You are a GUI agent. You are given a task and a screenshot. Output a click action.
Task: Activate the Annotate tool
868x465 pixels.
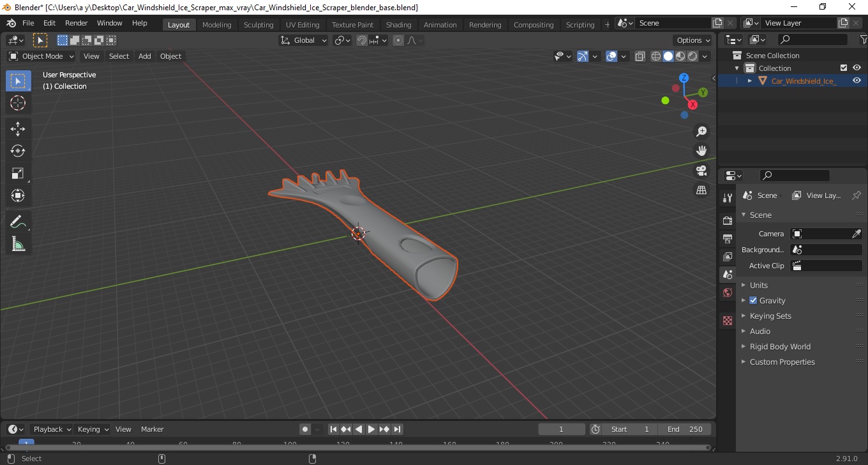18,222
